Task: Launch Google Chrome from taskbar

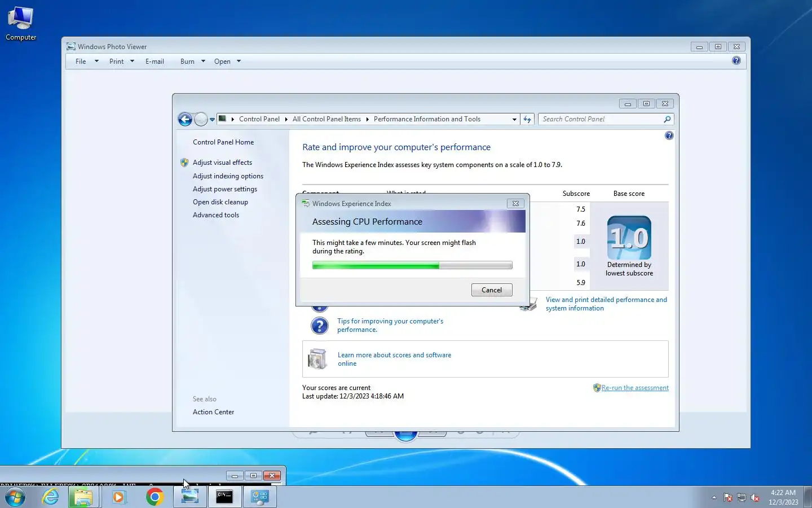Action: 155,497
